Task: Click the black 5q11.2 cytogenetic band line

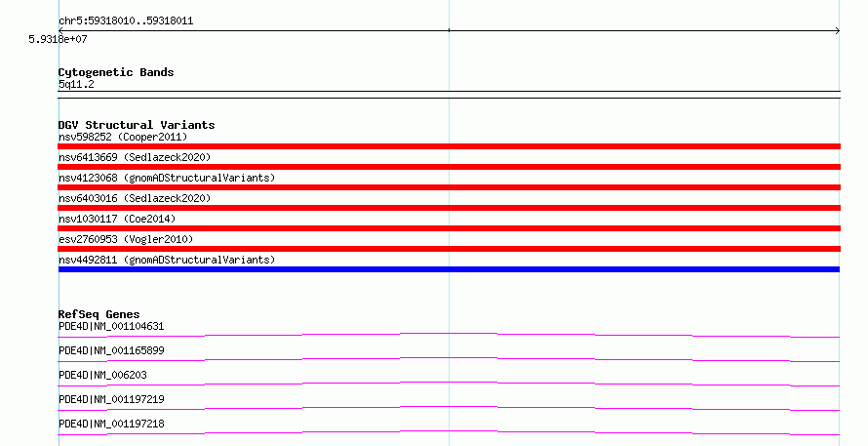Action: coord(449,95)
